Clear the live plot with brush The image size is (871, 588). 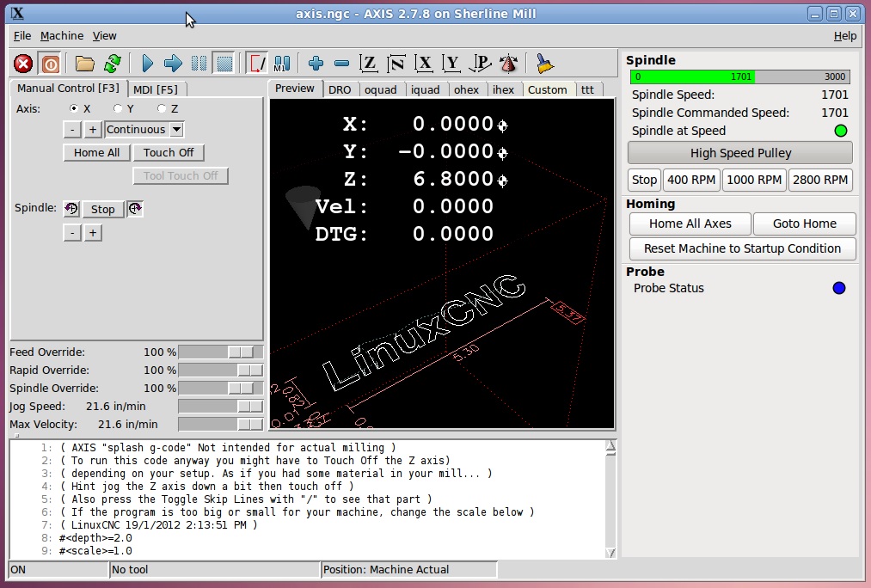point(545,64)
